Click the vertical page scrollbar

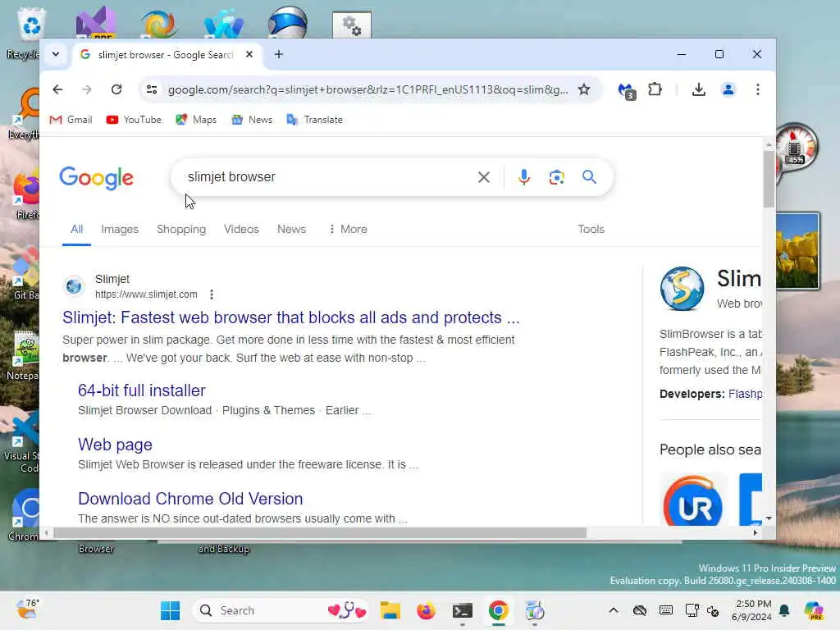[x=769, y=179]
